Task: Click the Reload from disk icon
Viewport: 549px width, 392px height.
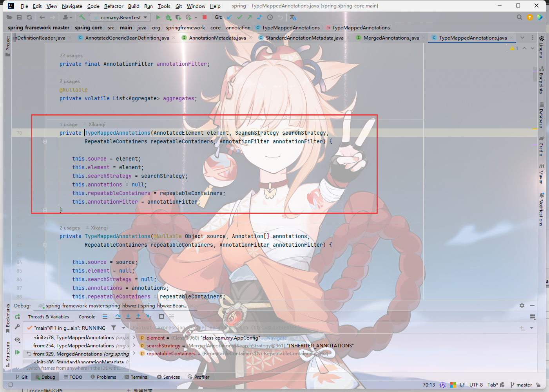Action: point(29,17)
